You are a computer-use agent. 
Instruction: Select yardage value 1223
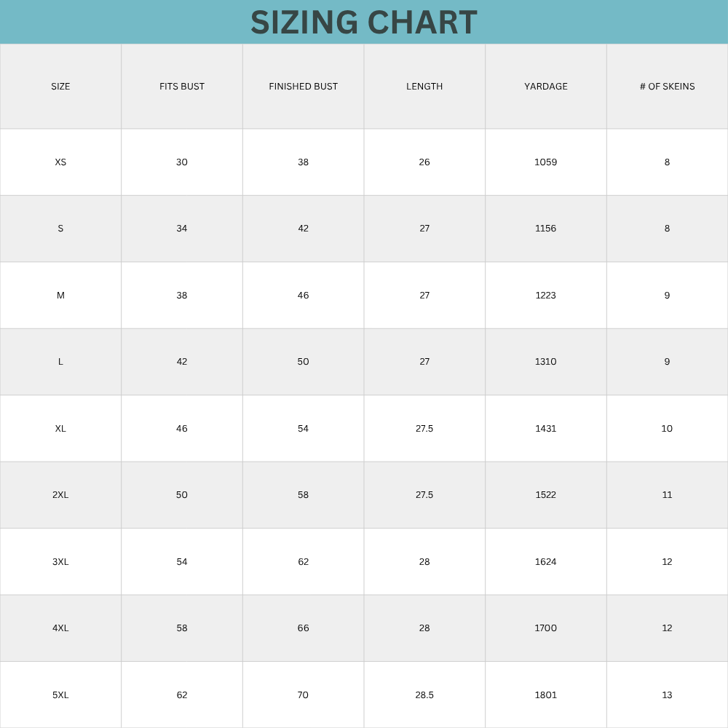pos(546,296)
